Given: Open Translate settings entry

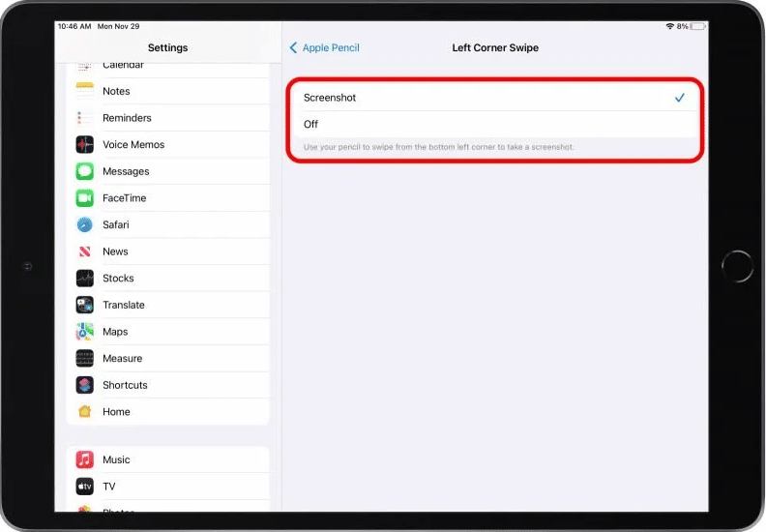Looking at the screenshot, I should click(124, 305).
